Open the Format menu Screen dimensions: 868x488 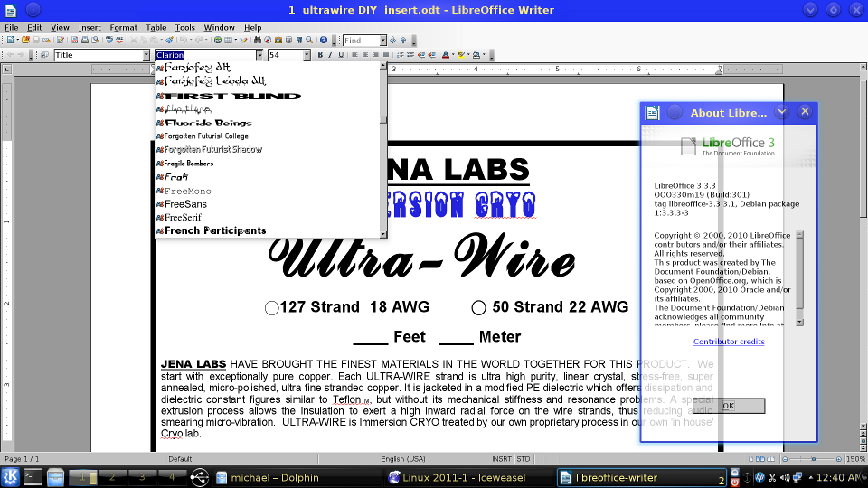click(124, 28)
